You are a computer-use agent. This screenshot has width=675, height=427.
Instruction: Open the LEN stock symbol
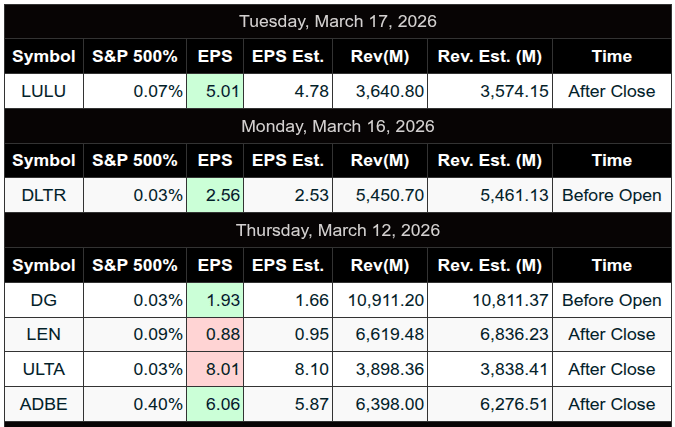[x=44, y=334]
